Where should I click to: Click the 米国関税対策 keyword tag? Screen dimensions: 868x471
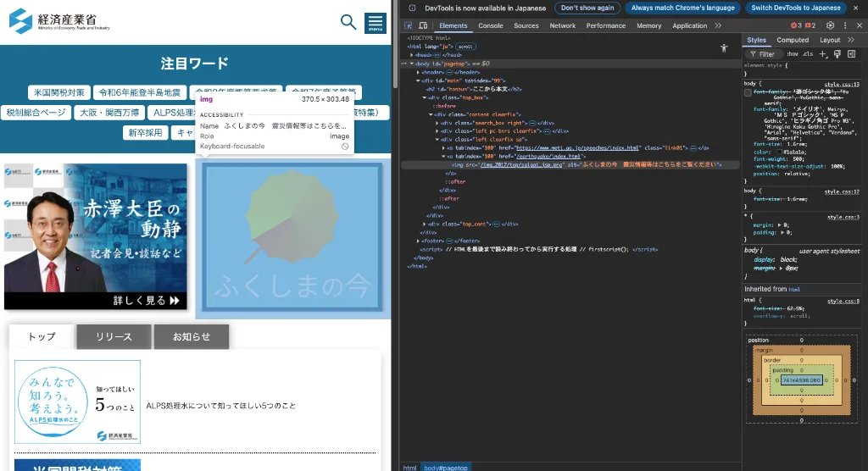click(x=58, y=92)
